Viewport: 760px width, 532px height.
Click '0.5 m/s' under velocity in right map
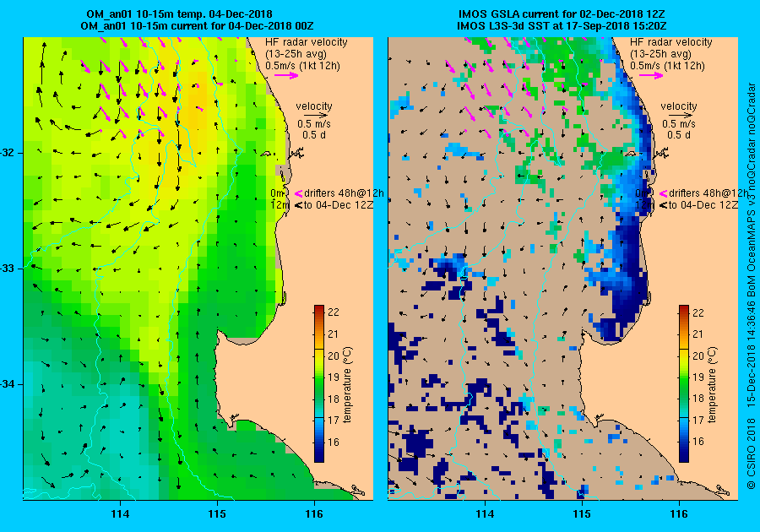coord(679,124)
